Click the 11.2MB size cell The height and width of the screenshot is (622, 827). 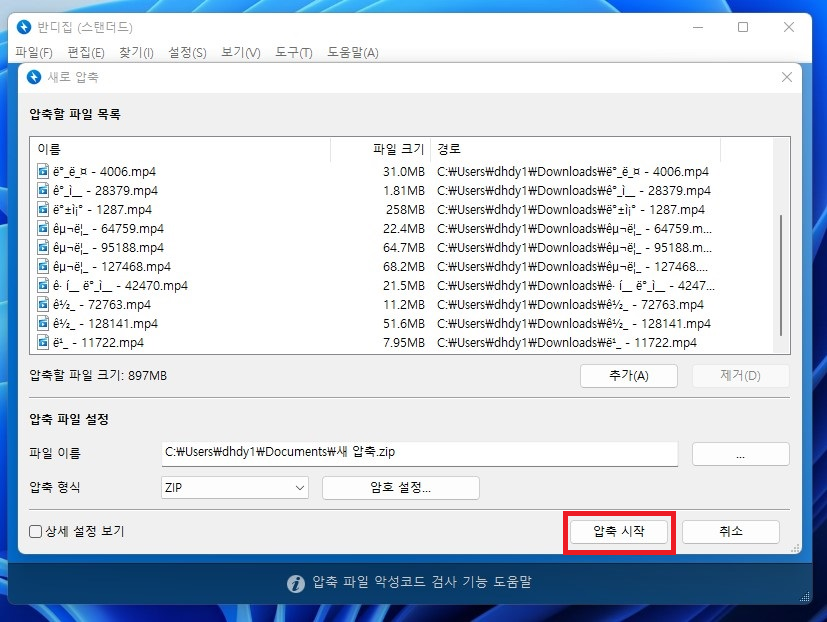(x=403, y=304)
